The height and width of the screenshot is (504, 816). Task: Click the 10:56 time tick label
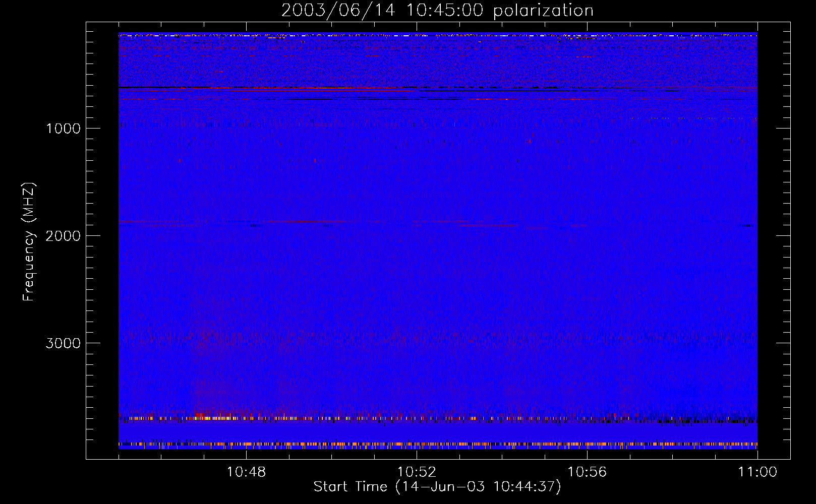(x=587, y=472)
